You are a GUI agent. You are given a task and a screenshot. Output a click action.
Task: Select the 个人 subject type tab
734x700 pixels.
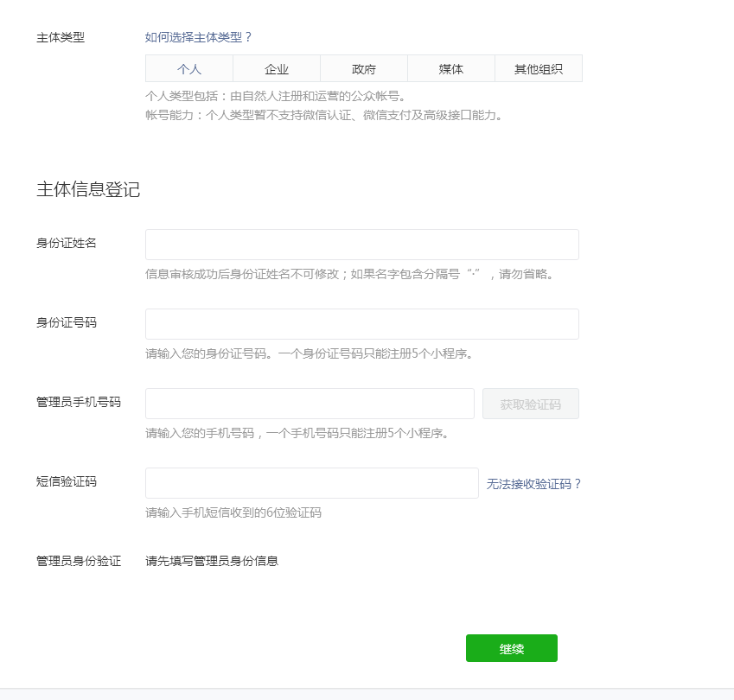190,68
